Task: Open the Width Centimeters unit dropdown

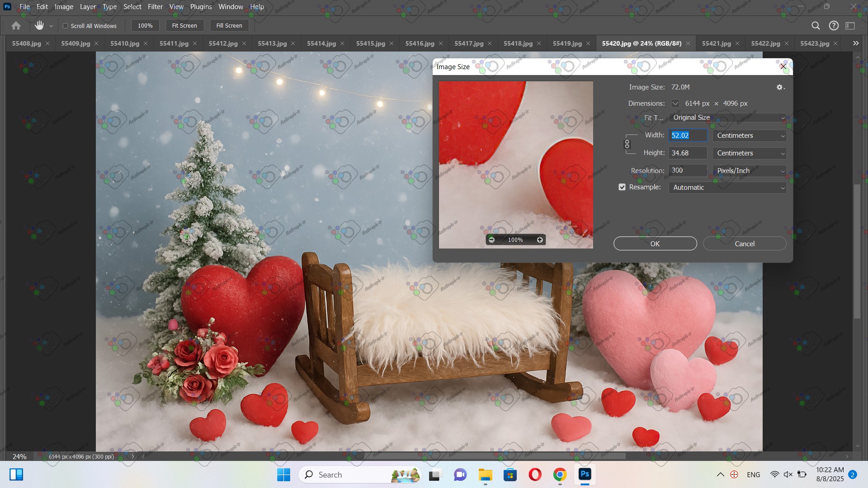Action: [750, 136]
